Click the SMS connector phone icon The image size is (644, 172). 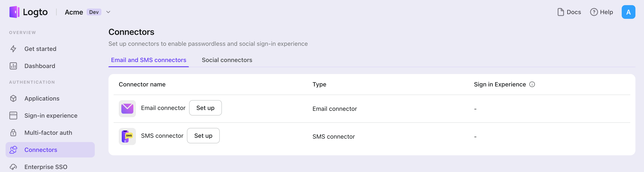[x=127, y=136]
